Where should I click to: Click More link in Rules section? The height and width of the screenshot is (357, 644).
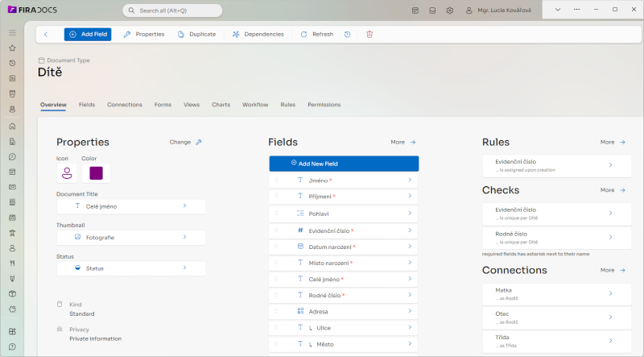tap(613, 142)
